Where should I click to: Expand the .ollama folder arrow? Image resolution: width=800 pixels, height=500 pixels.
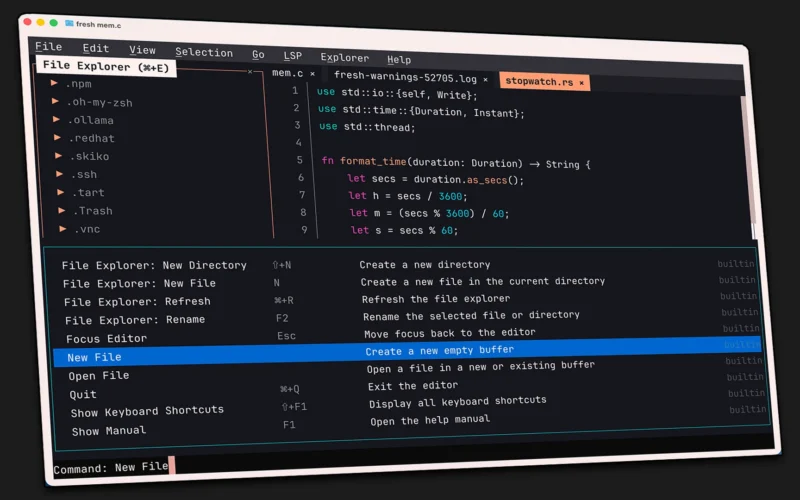[56, 119]
